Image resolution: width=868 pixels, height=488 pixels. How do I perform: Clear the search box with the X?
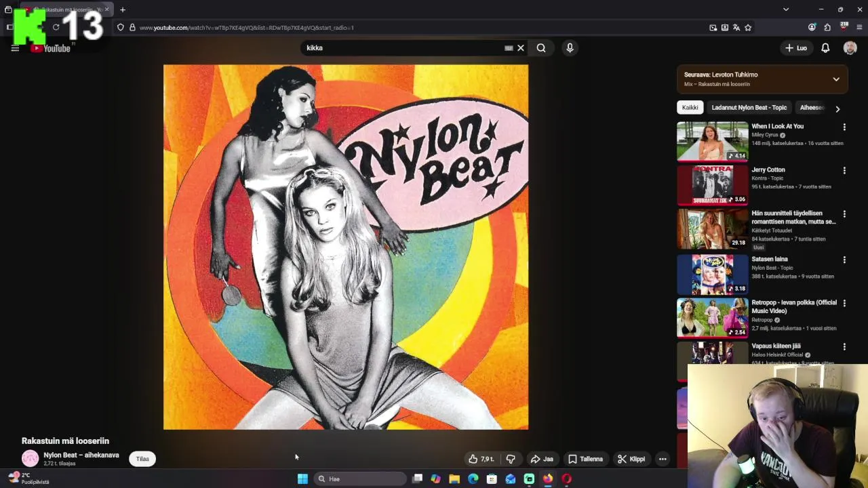click(x=521, y=48)
